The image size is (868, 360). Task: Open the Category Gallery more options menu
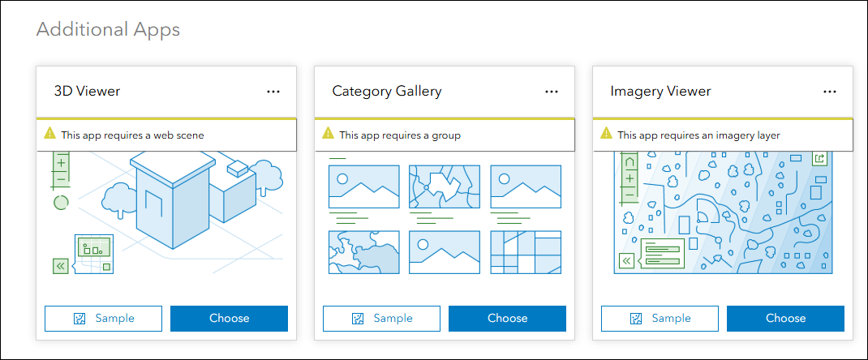[552, 92]
